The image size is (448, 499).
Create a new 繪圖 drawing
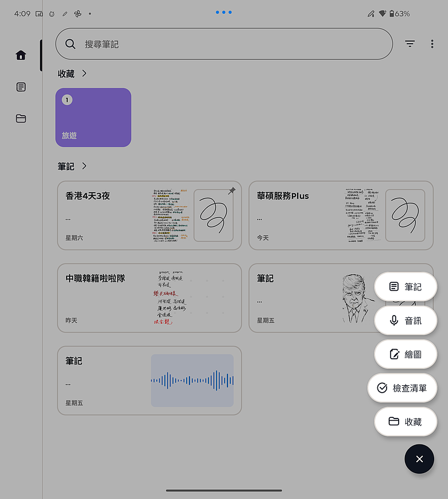[405, 354]
